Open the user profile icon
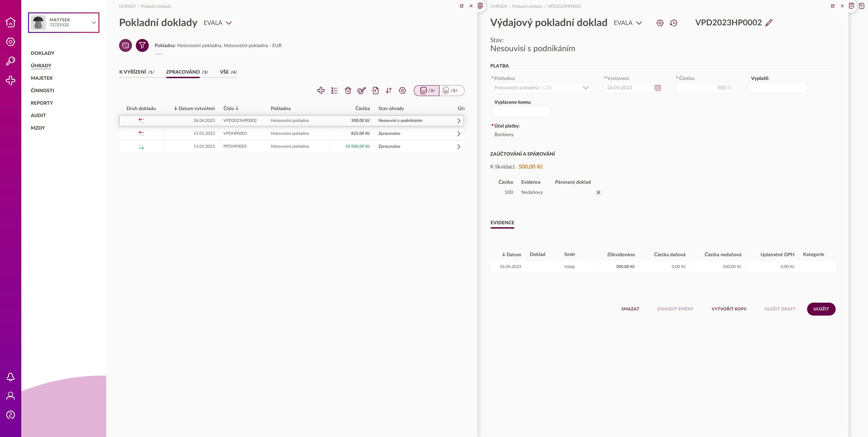 (x=10, y=396)
